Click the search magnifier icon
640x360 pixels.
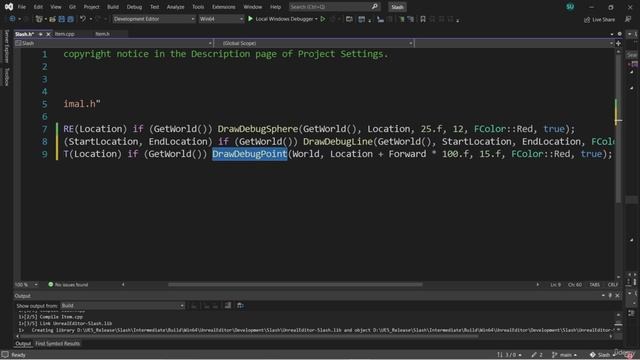click(x=375, y=7)
